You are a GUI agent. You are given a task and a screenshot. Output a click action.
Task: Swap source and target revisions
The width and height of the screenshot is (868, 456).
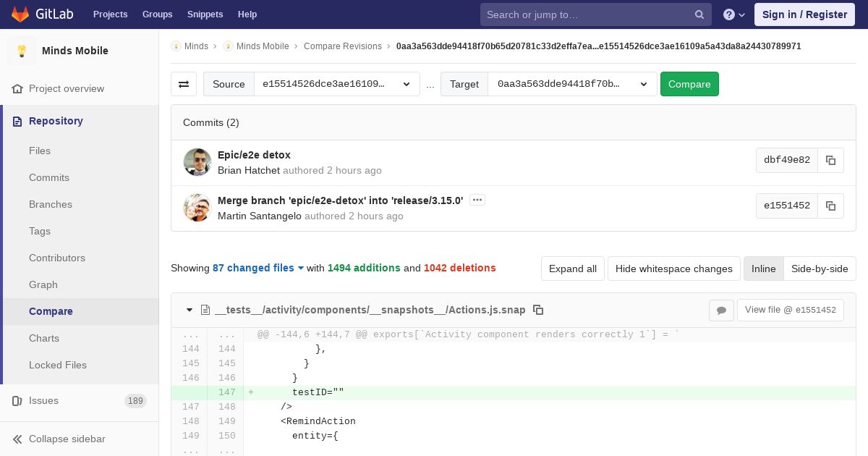(x=184, y=84)
